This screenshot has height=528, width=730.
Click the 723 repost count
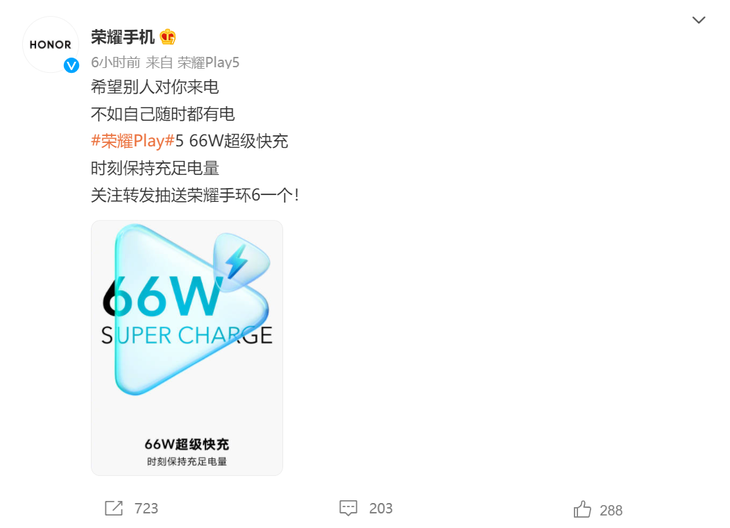(146, 508)
